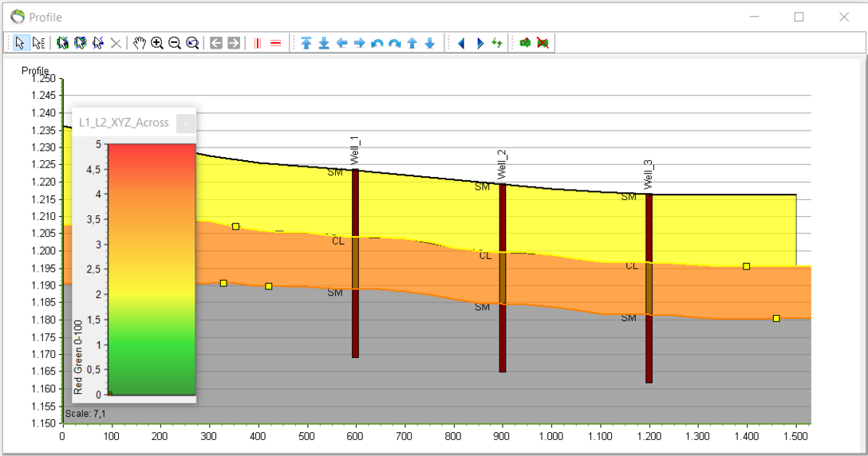Click the CL label at Well_1
The width and height of the screenshot is (868, 456).
point(338,242)
